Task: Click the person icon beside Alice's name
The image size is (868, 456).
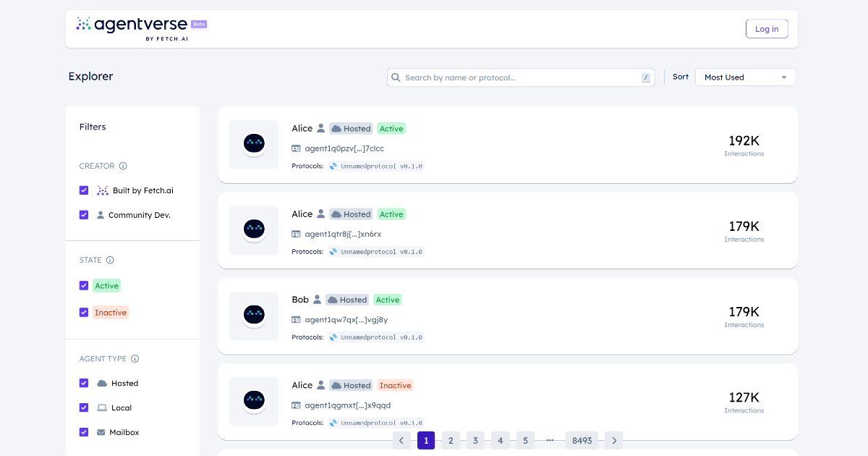Action: click(x=320, y=128)
